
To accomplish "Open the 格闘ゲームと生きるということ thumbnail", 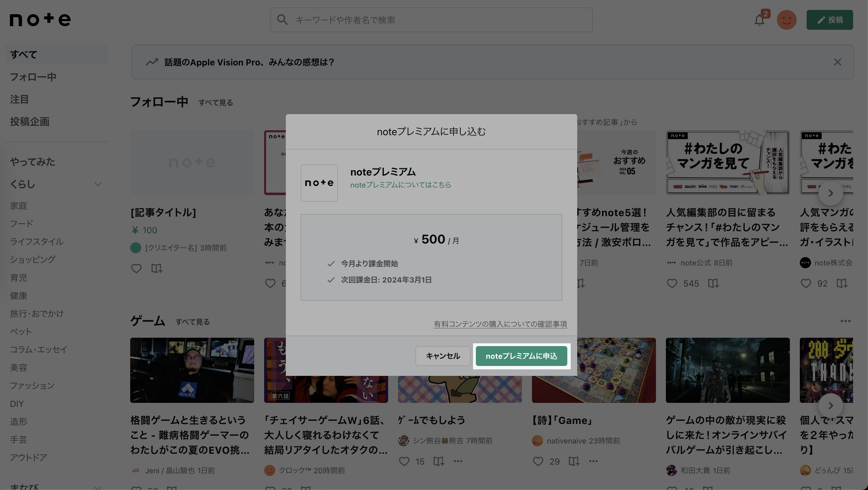I will click(192, 370).
